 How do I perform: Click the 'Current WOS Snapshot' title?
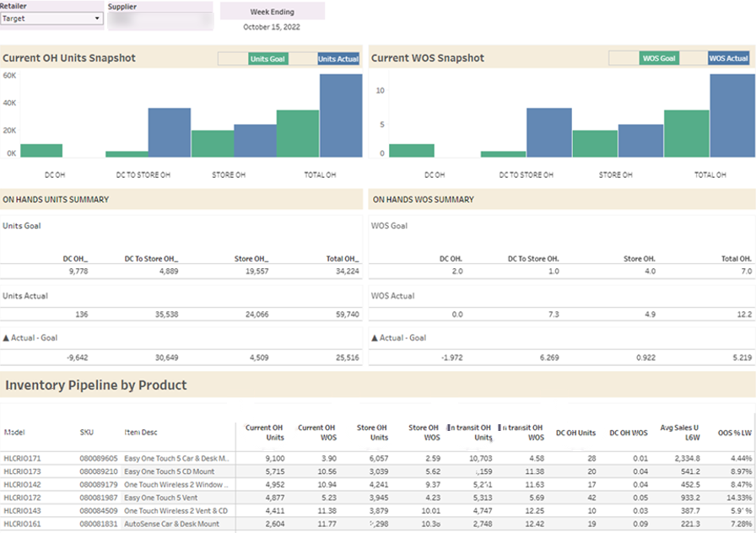pyautogui.click(x=427, y=58)
